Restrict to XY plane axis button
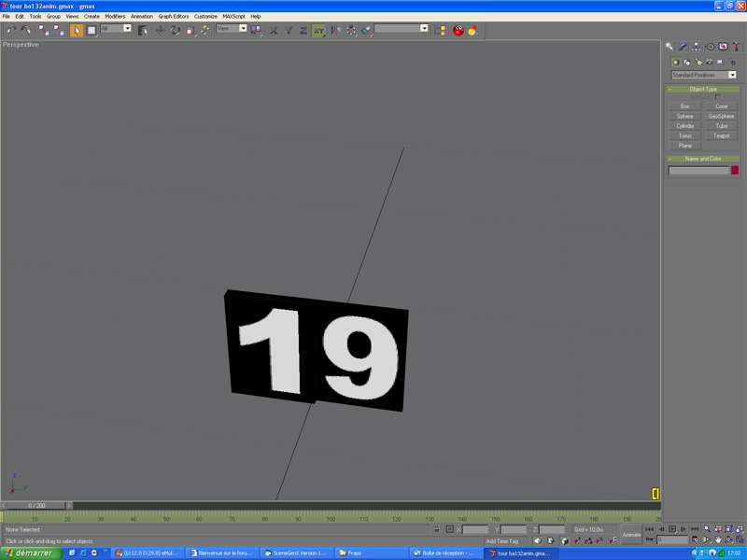The height and width of the screenshot is (560, 747). 318,31
